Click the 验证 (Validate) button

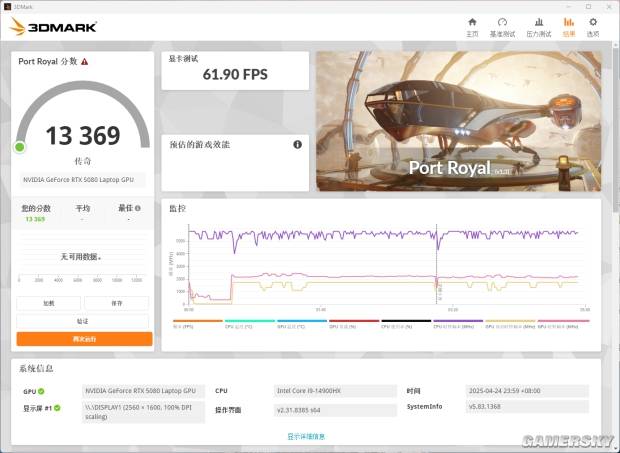[83, 321]
